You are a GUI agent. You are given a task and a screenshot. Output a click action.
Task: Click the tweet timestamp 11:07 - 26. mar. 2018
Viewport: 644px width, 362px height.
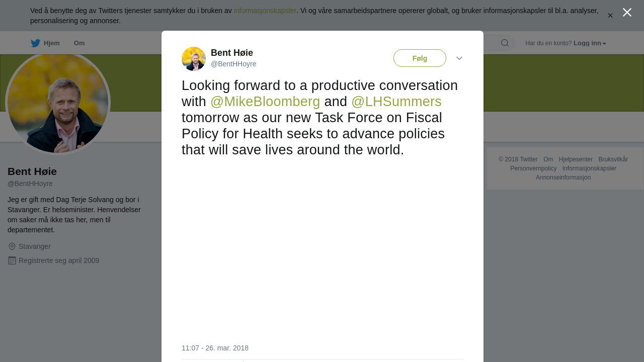[x=215, y=348]
